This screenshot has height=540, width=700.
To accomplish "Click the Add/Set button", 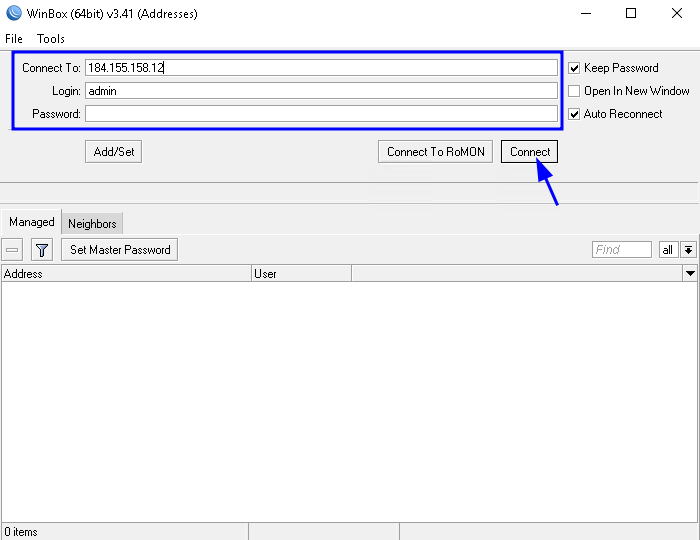I will point(113,152).
